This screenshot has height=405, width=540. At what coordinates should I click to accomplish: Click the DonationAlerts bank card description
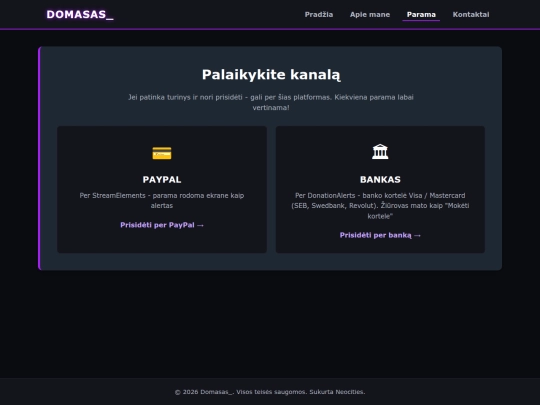(380, 206)
